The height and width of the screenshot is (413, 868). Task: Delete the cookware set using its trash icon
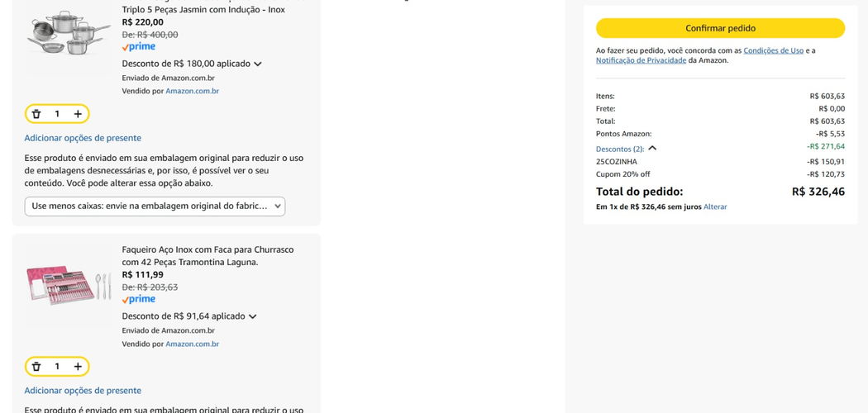(x=36, y=114)
